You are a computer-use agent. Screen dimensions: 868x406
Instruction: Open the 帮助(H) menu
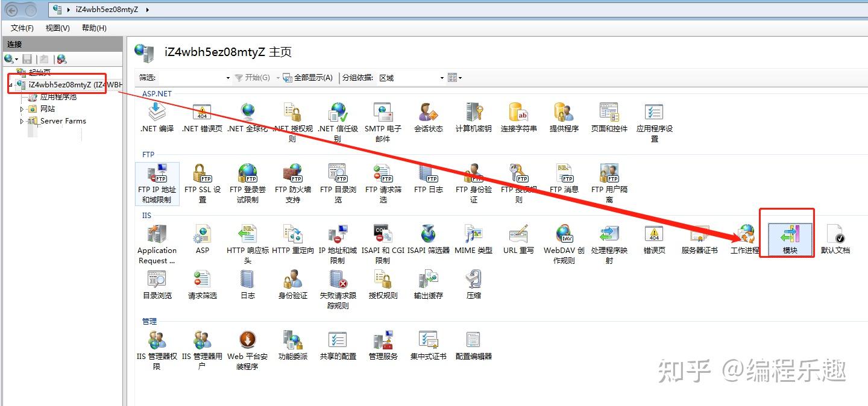tap(93, 28)
